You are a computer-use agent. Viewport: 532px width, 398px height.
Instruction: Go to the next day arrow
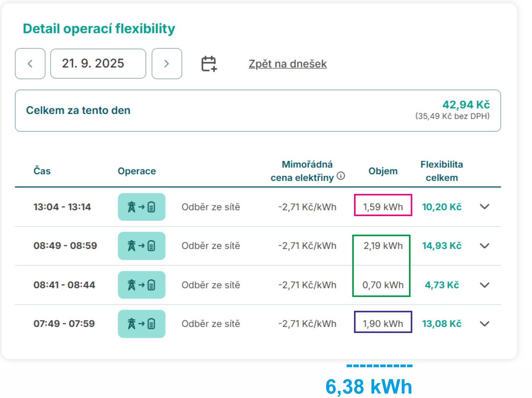(x=167, y=64)
